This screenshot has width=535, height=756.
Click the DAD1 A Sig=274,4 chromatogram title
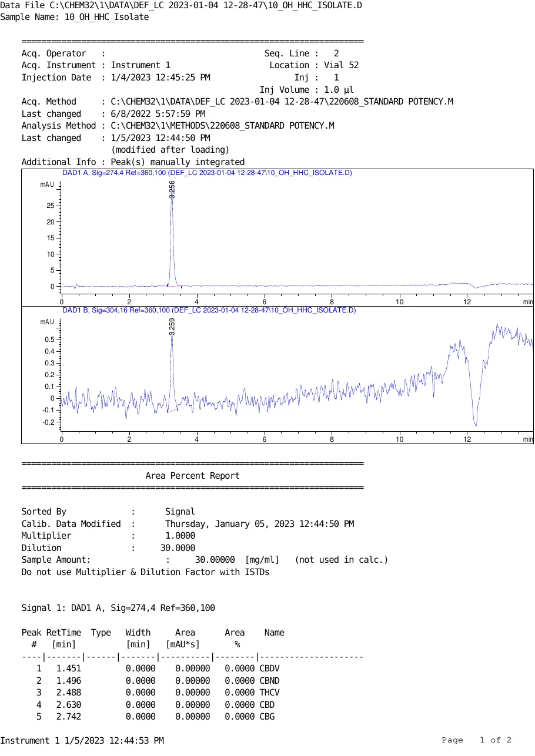click(x=207, y=173)
